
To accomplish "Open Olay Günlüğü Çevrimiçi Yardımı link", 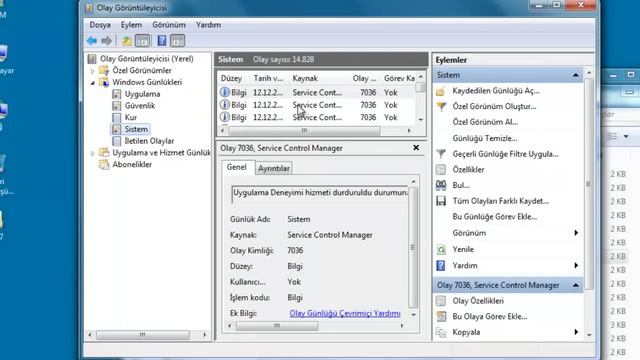I will 345,313.
